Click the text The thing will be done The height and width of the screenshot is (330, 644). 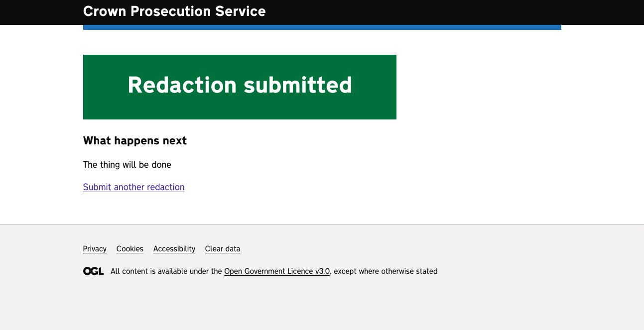(x=127, y=165)
